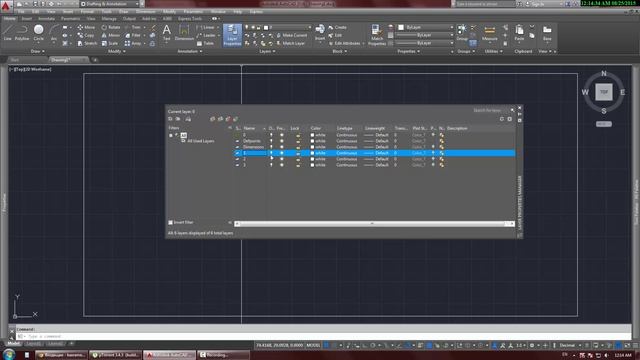Switch to the Drawing1 file tab
Screen dimensions: 640x360
[x=61, y=60]
